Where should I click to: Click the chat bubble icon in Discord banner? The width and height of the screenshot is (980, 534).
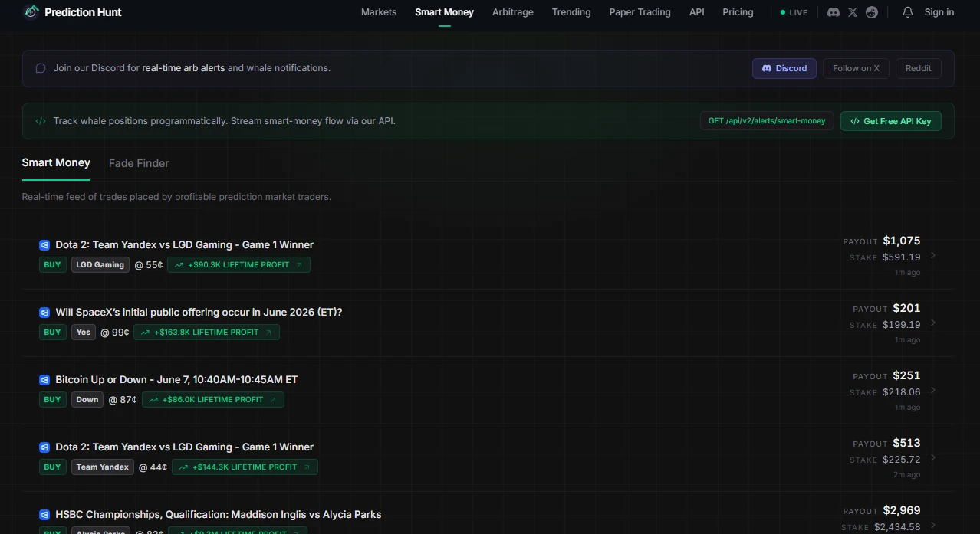41,68
